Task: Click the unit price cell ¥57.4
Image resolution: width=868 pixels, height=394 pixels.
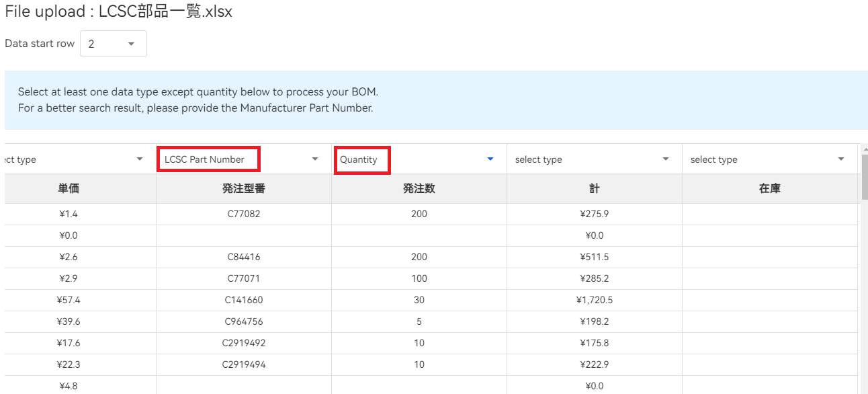Action: pos(69,301)
